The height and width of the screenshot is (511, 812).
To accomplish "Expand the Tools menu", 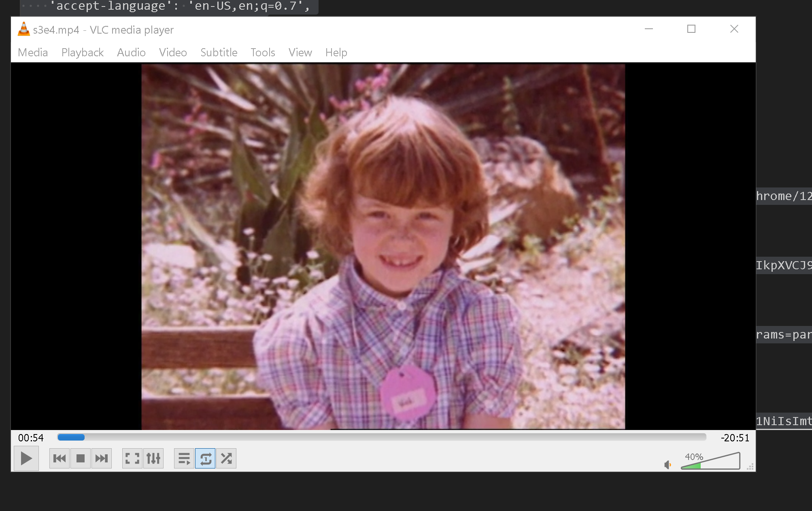I will (x=263, y=53).
